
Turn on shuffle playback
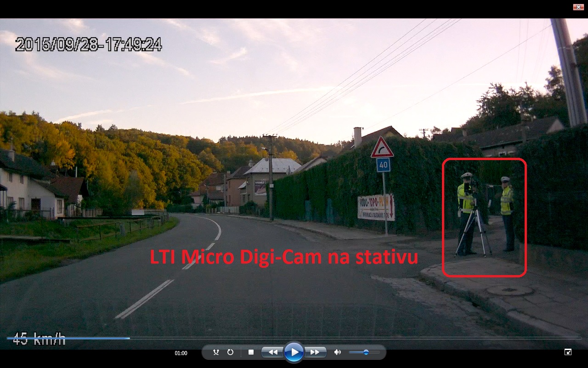(216, 352)
